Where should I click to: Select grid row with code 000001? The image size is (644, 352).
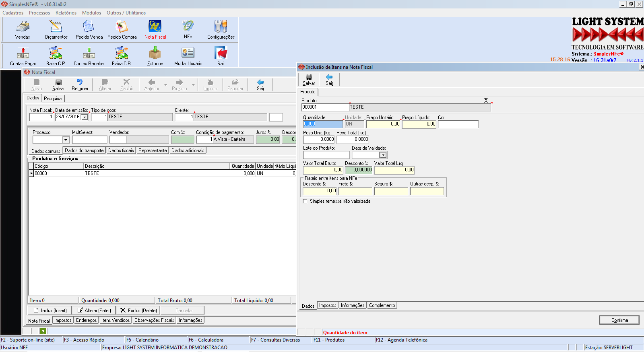pos(162,173)
